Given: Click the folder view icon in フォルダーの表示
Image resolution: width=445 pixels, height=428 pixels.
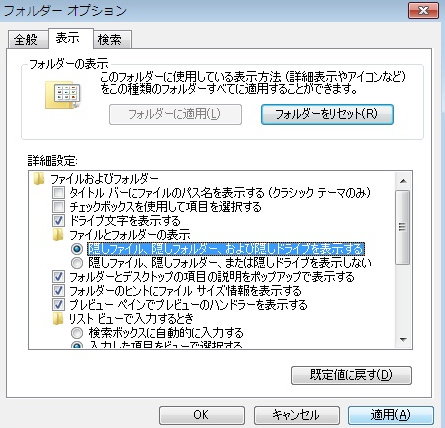Looking at the screenshot, I should (x=63, y=95).
